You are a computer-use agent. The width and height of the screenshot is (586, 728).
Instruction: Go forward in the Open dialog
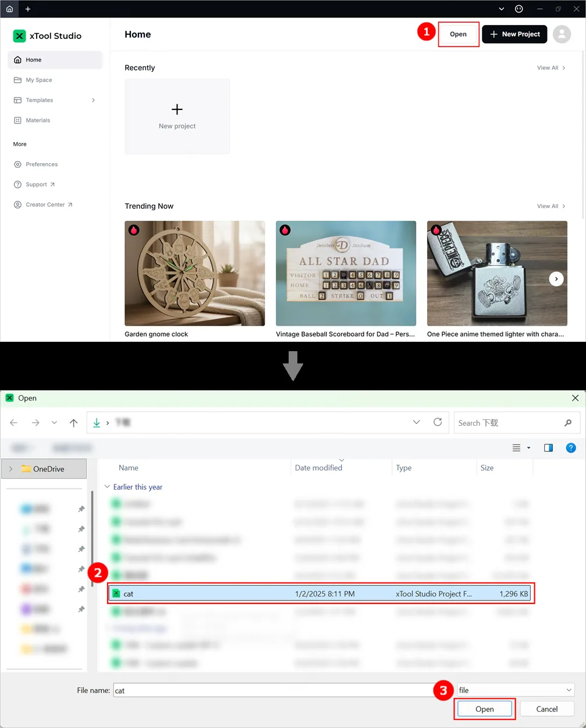35,423
